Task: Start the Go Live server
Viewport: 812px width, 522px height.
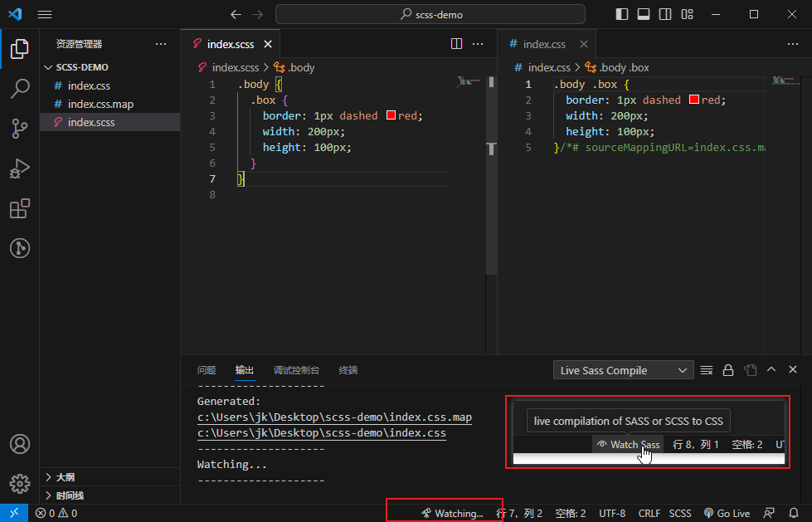Action: [x=727, y=513]
